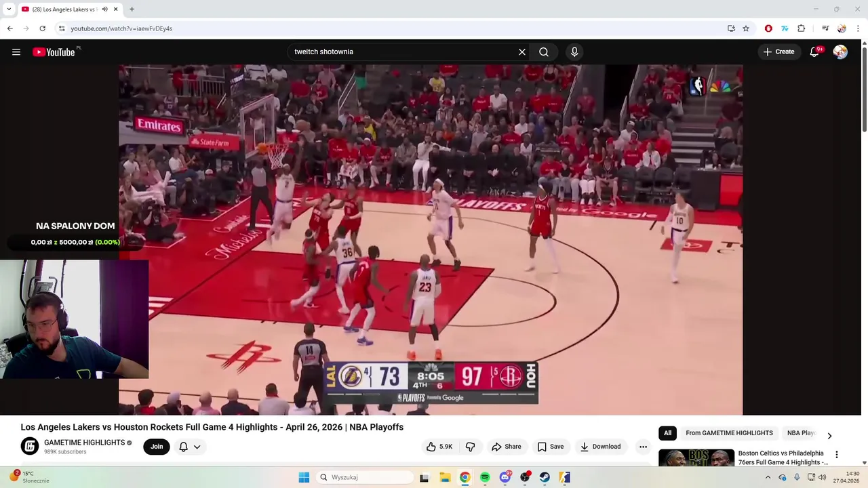Open the Windows Start menu

304,477
